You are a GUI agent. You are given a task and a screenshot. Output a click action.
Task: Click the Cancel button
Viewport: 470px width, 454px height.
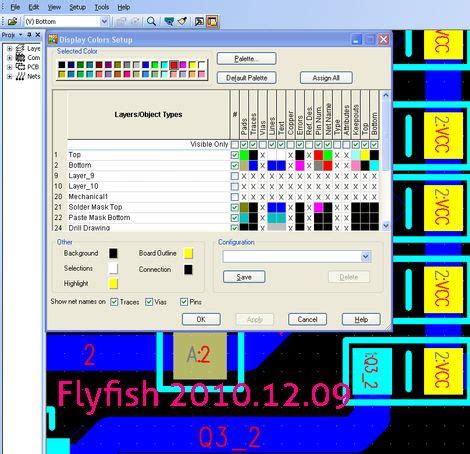point(307,319)
